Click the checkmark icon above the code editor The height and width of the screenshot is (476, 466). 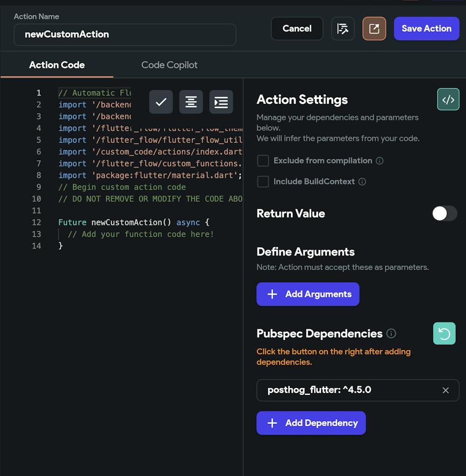point(161,102)
